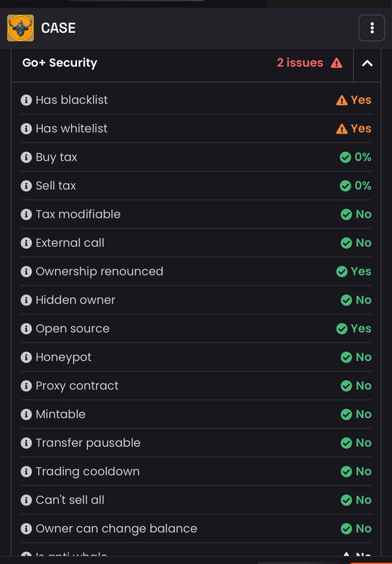Click the info icon beside Has blacklist
This screenshot has width=392, height=564.
point(26,100)
